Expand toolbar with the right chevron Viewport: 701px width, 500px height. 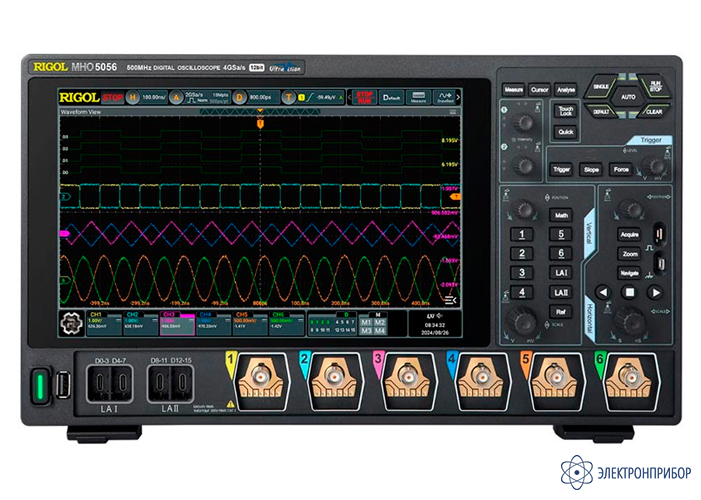coord(458,97)
